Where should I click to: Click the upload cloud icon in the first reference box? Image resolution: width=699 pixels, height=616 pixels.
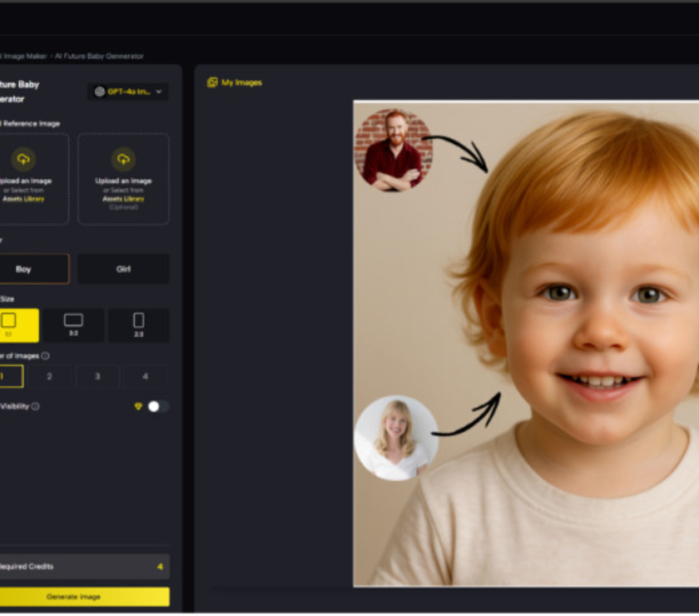pyautogui.click(x=23, y=158)
